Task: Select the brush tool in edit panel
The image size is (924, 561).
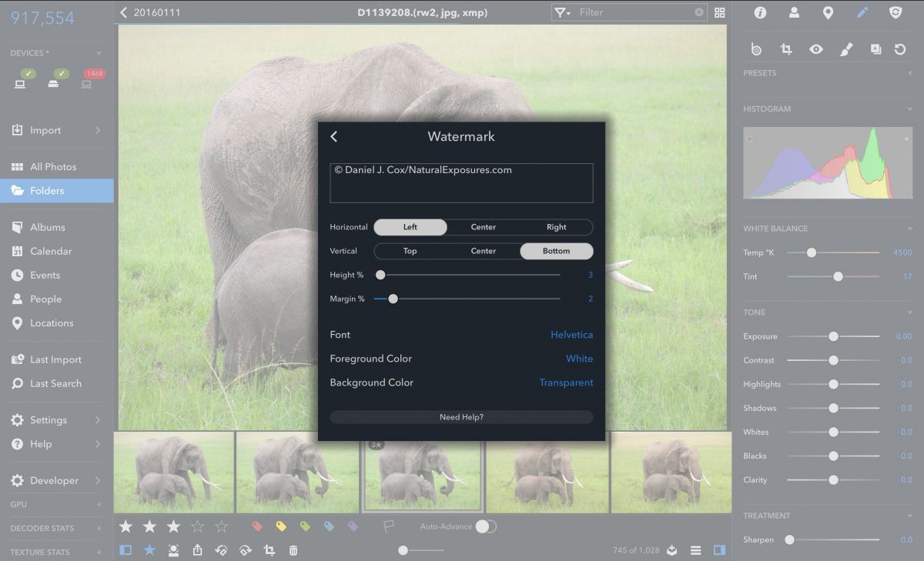Action: tap(846, 49)
